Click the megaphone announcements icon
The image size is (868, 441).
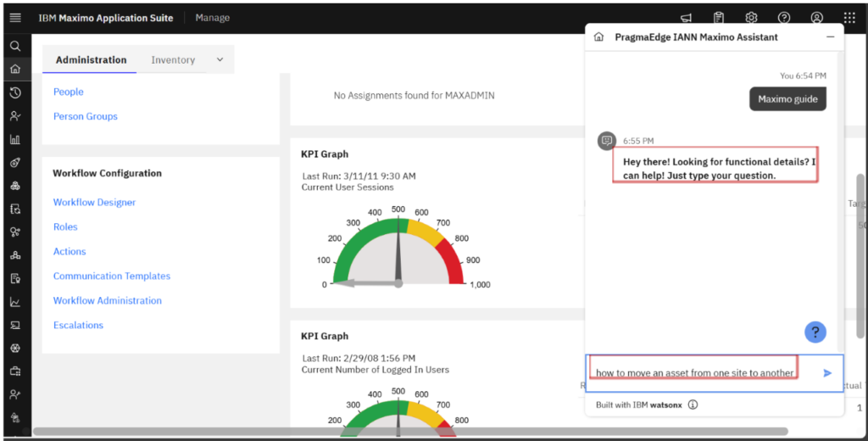coord(687,18)
